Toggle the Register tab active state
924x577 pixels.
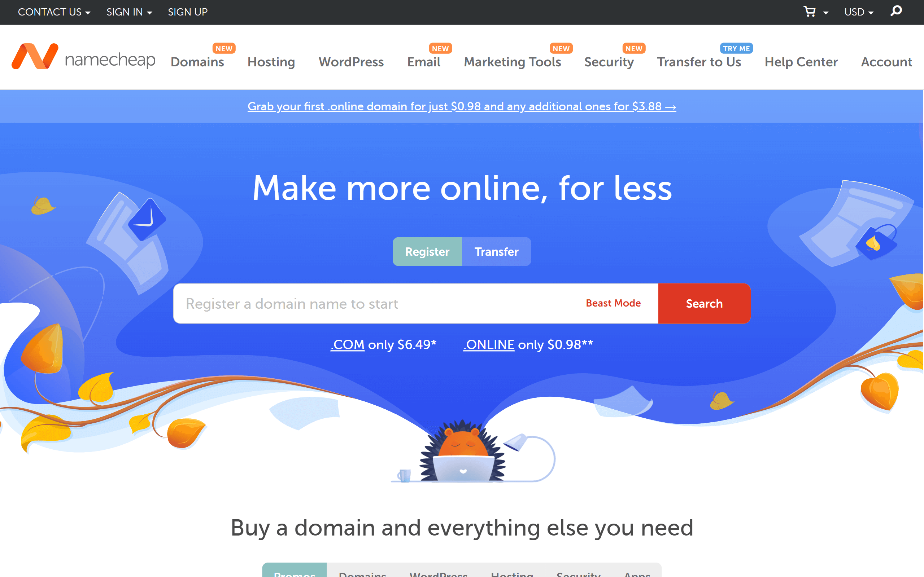coord(427,251)
